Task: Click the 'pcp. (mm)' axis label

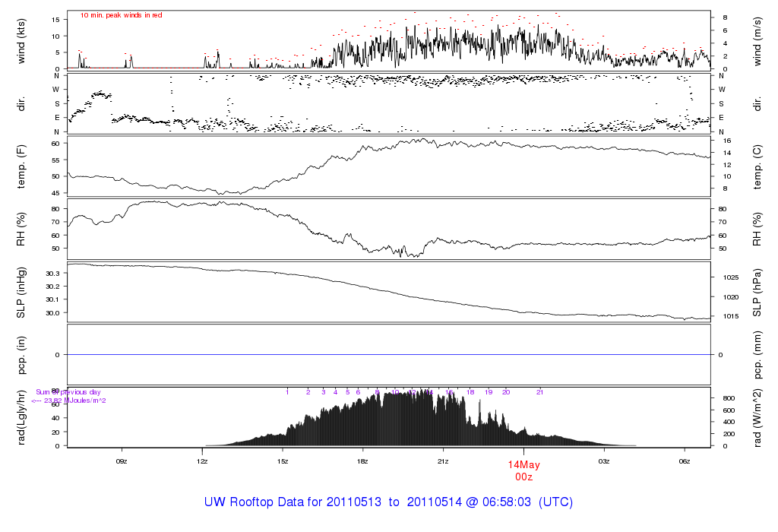Action: (757, 354)
